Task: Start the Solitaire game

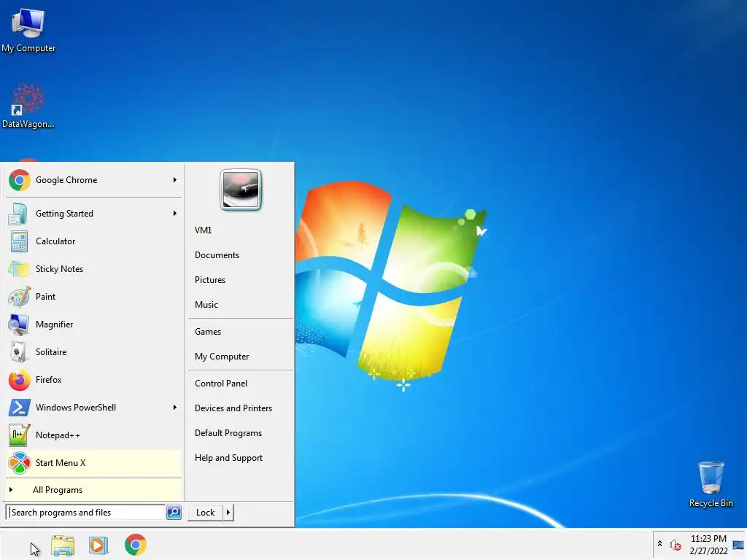Action: [94, 352]
